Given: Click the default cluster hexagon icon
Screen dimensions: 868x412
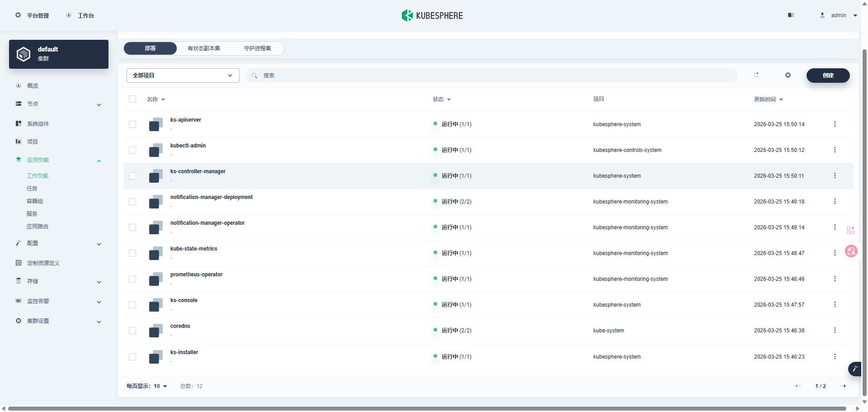Looking at the screenshot, I should point(24,54).
